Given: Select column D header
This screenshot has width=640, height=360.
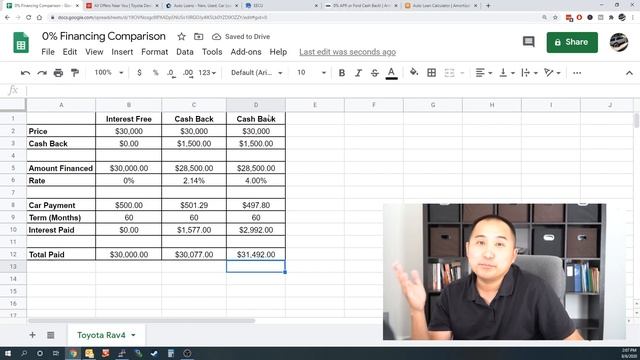Looking at the screenshot, I should [x=256, y=105].
